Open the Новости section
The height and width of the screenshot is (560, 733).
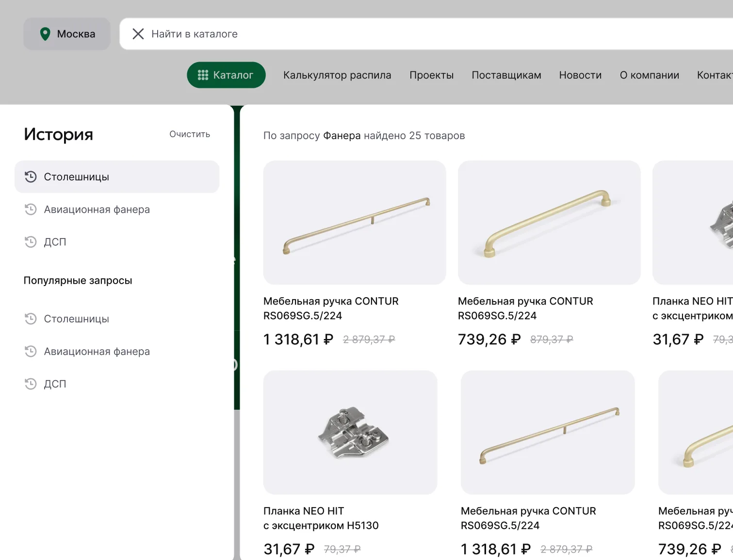(x=580, y=75)
